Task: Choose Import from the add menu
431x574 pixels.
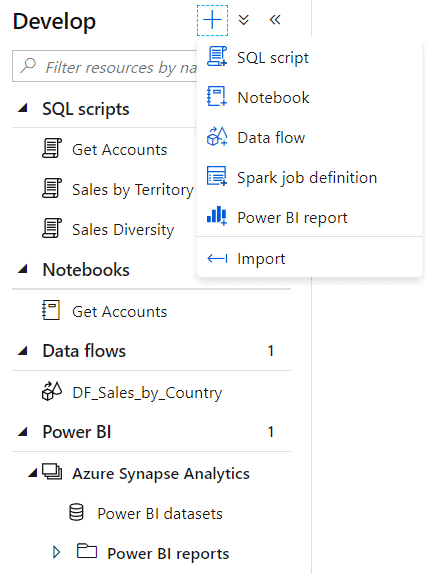Action: click(x=309, y=258)
